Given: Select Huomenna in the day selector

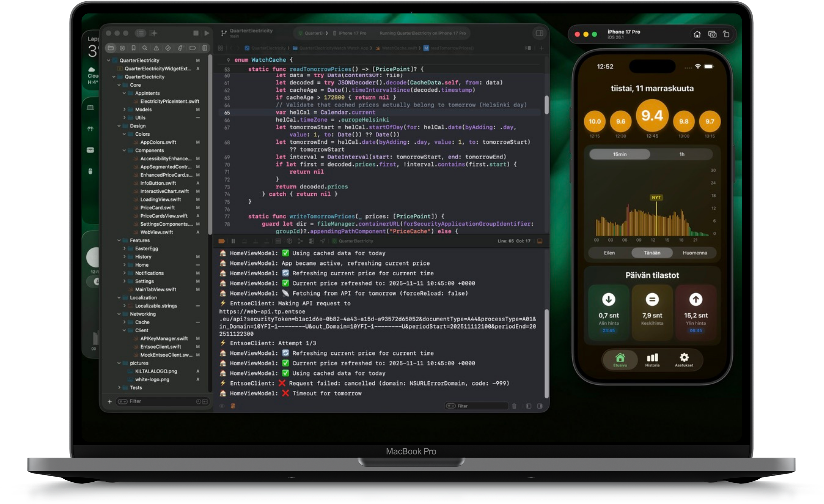Looking at the screenshot, I should 695,253.
